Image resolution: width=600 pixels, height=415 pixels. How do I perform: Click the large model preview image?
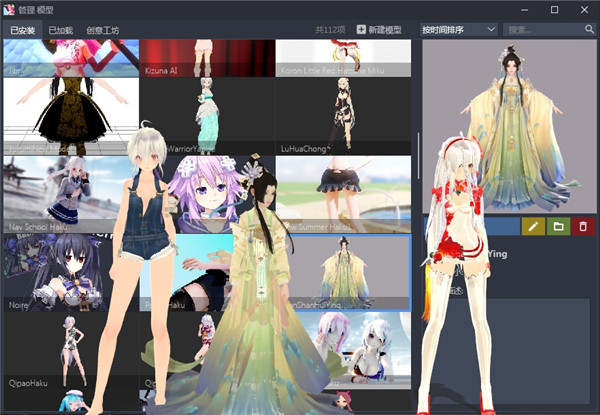click(509, 126)
